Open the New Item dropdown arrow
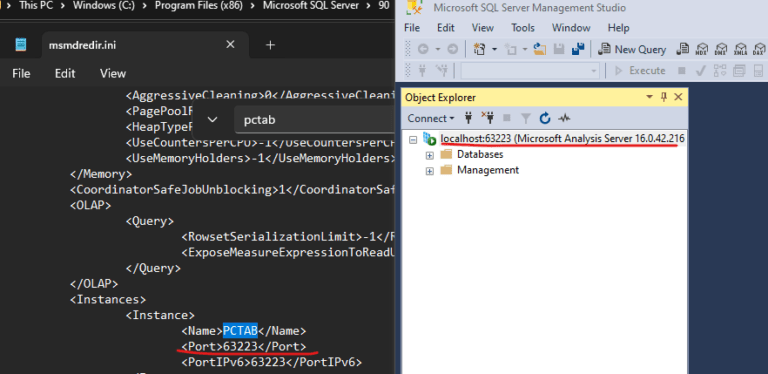The image size is (768, 374). 494,49
